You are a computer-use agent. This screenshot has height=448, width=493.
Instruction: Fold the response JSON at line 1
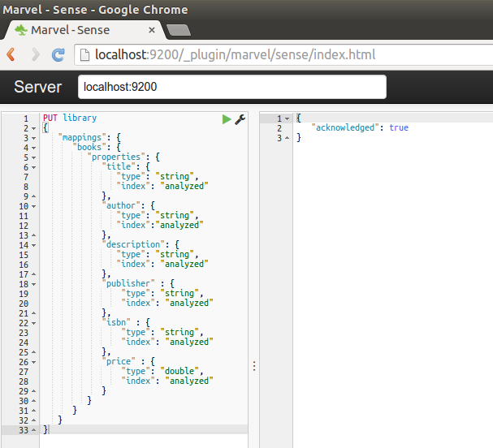pyautogui.click(x=287, y=118)
